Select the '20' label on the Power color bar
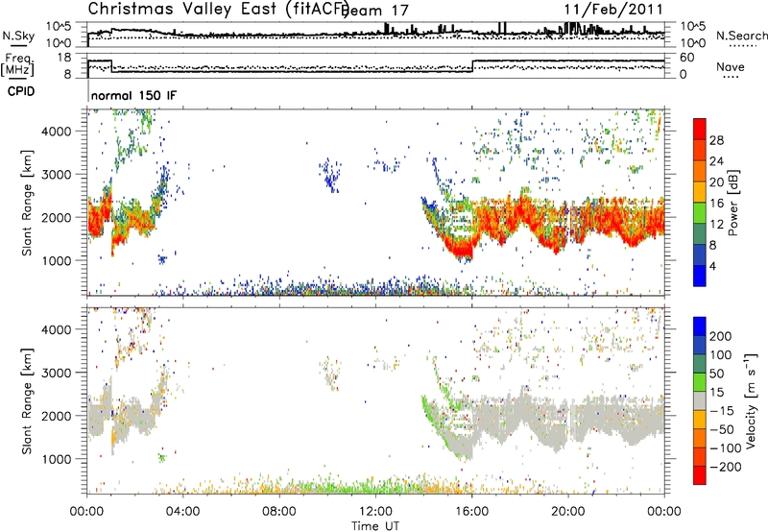Screen dimensions: 768x532 [716, 182]
